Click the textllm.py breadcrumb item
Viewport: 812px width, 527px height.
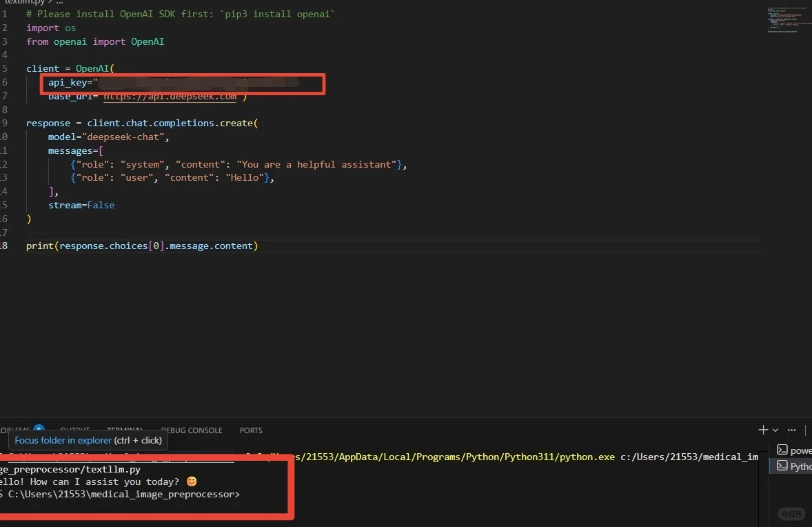point(23,2)
